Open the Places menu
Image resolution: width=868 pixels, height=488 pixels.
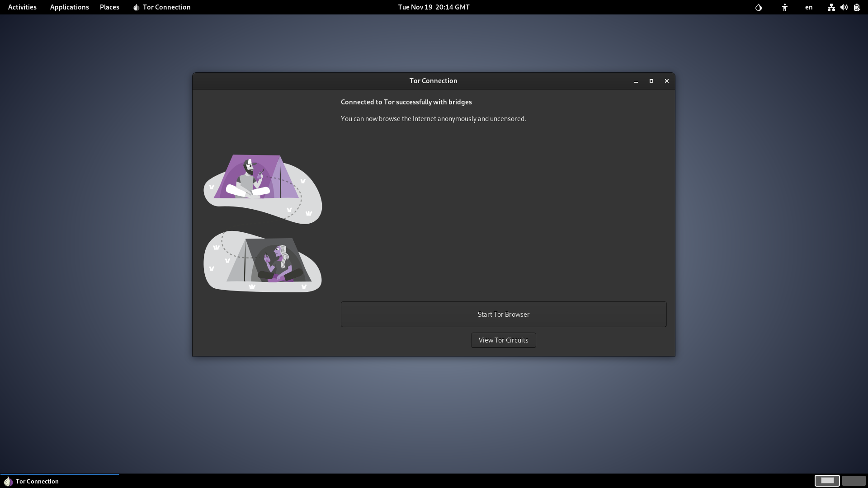pyautogui.click(x=109, y=7)
